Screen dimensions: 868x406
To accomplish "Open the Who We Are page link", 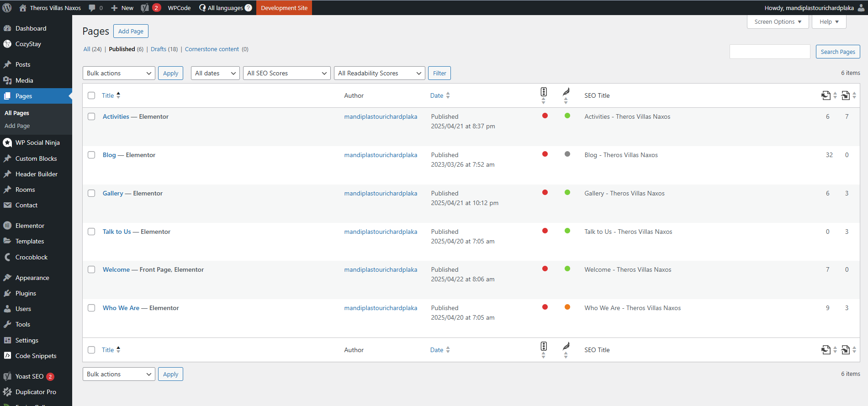I will tap(121, 308).
